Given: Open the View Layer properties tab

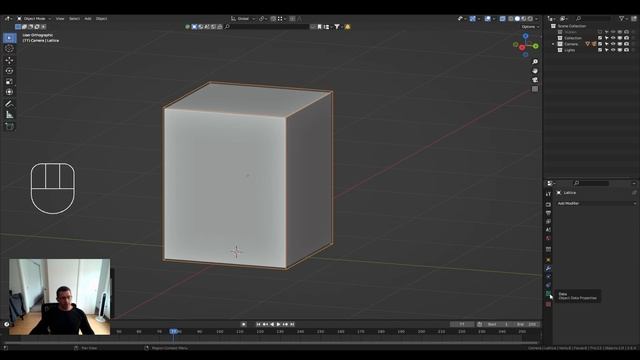Looking at the screenshot, I should [548, 221].
